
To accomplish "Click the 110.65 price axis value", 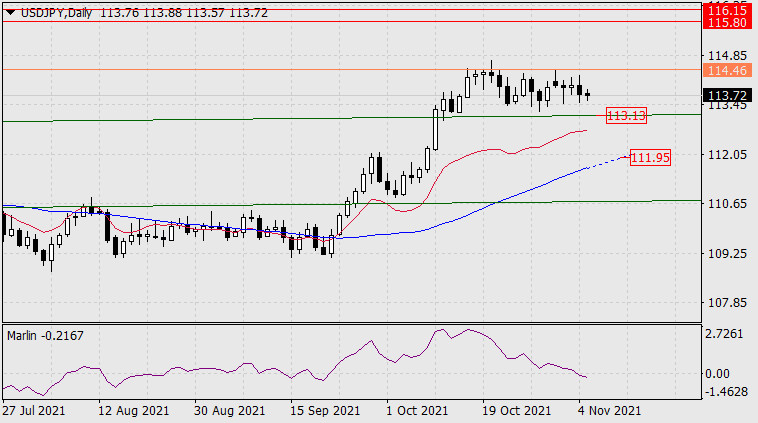I will click(x=727, y=204).
